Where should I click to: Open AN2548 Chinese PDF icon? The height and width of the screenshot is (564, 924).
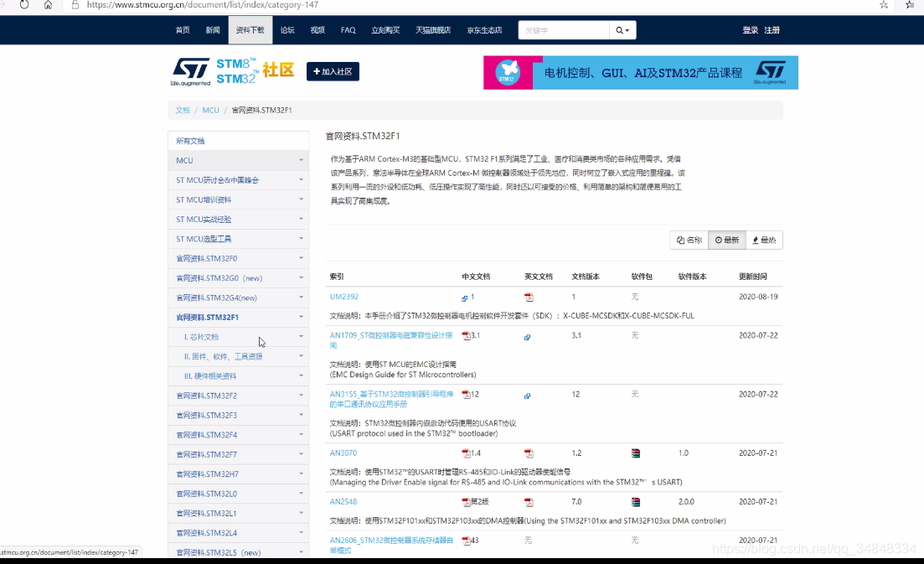[x=466, y=503]
